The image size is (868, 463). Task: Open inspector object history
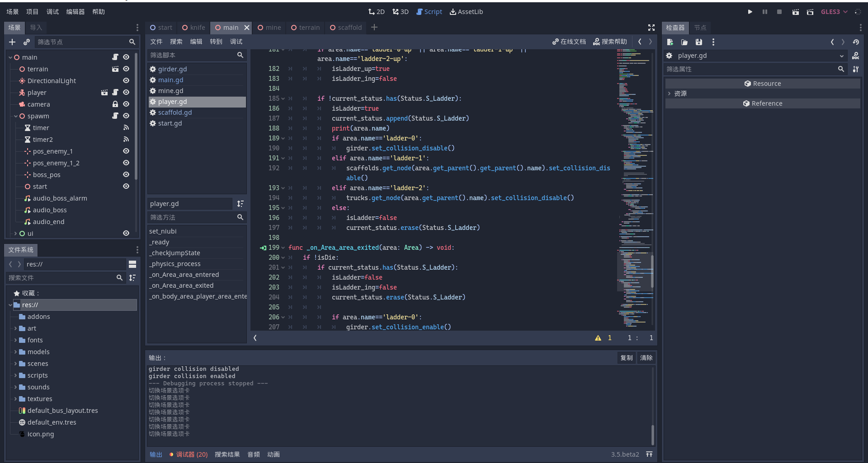pyautogui.click(x=856, y=42)
